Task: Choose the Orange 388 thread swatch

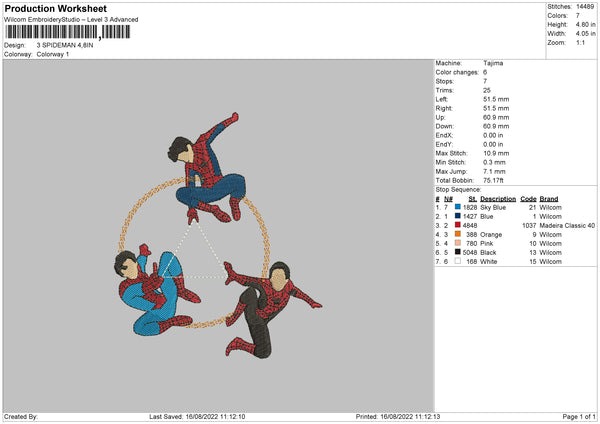Action: 458,234
